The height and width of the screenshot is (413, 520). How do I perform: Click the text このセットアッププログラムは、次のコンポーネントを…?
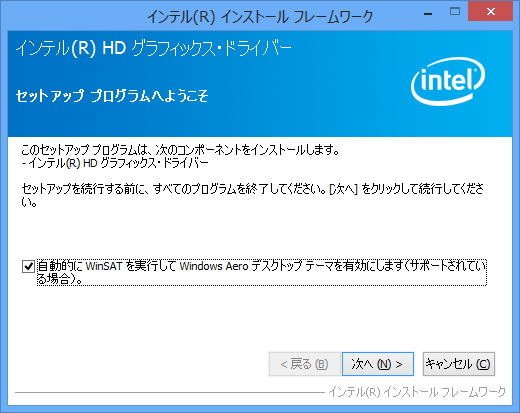pos(180,150)
